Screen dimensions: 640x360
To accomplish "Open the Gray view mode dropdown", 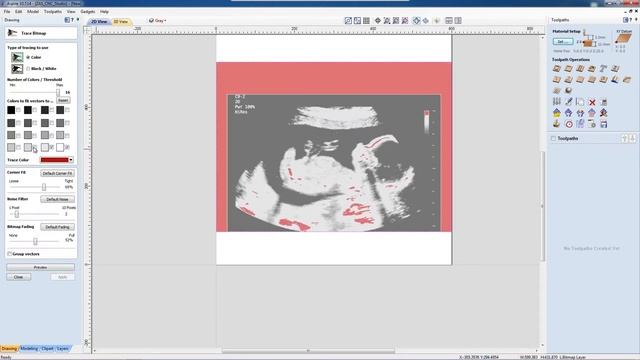I will 158,20.
